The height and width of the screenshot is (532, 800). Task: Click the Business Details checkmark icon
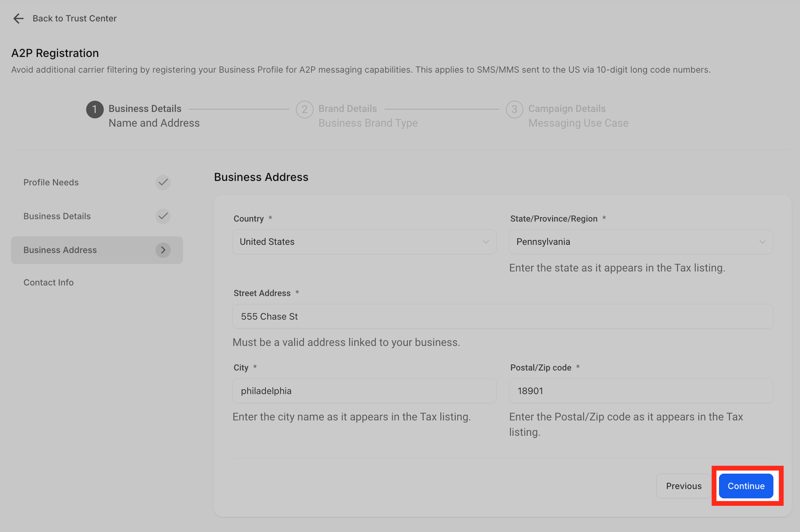click(x=163, y=216)
